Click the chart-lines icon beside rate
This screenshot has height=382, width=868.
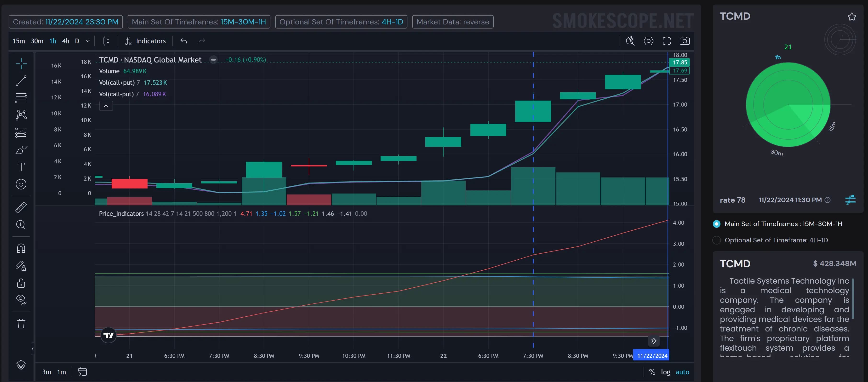851,200
